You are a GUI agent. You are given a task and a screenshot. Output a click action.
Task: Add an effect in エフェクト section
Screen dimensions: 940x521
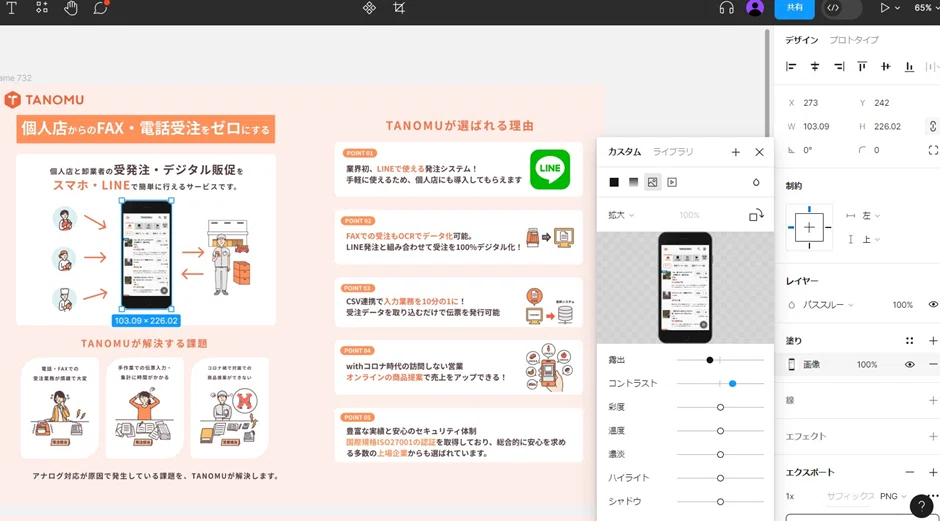pos(933,436)
